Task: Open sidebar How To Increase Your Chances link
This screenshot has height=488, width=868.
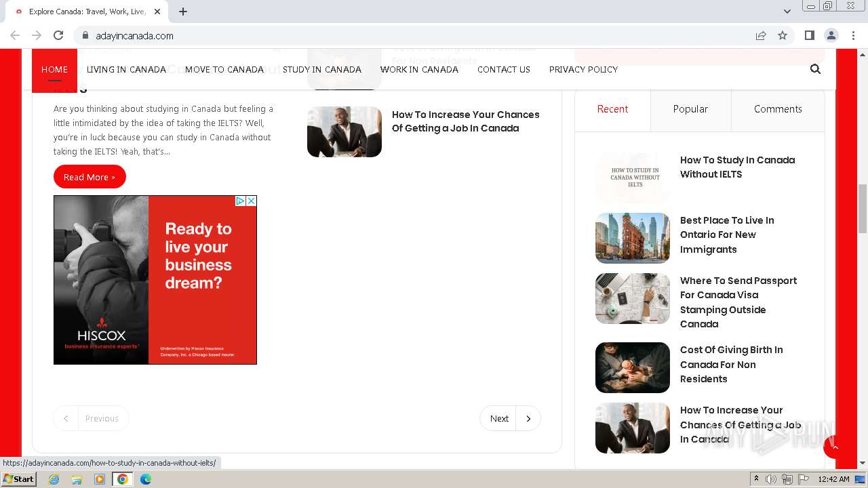Action: (741, 424)
